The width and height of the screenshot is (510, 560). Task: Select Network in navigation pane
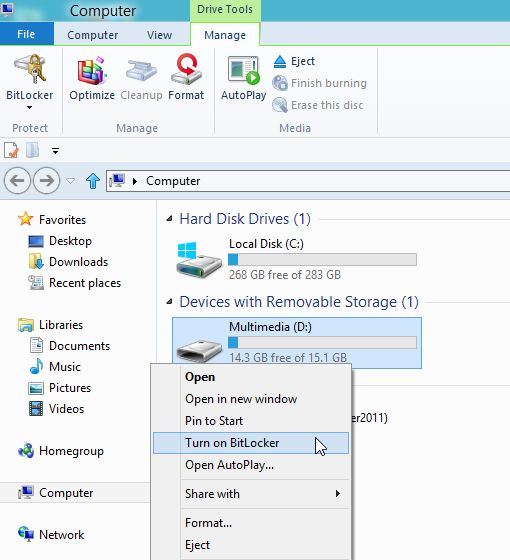point(51,535)
